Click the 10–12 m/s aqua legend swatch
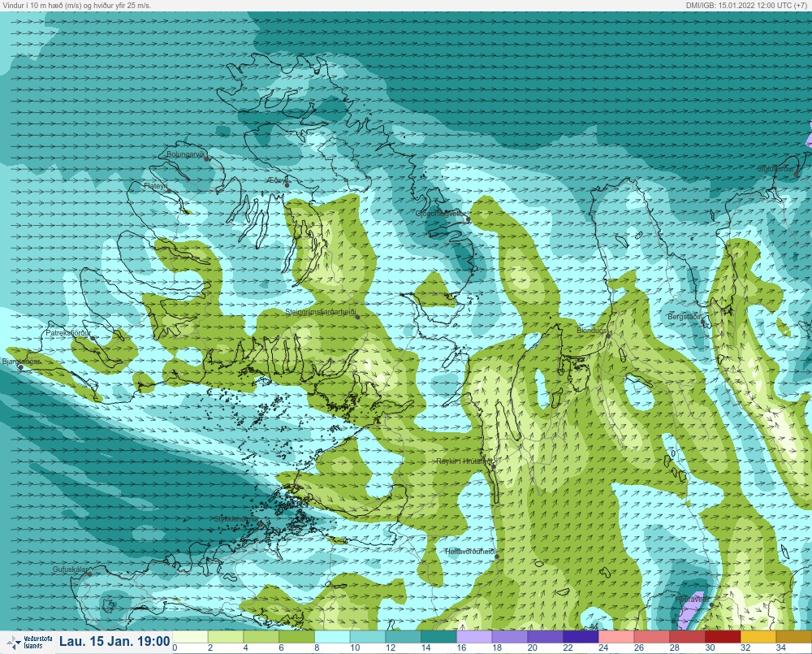This screenshot has height=654, width=812. (x=368, y=636)
